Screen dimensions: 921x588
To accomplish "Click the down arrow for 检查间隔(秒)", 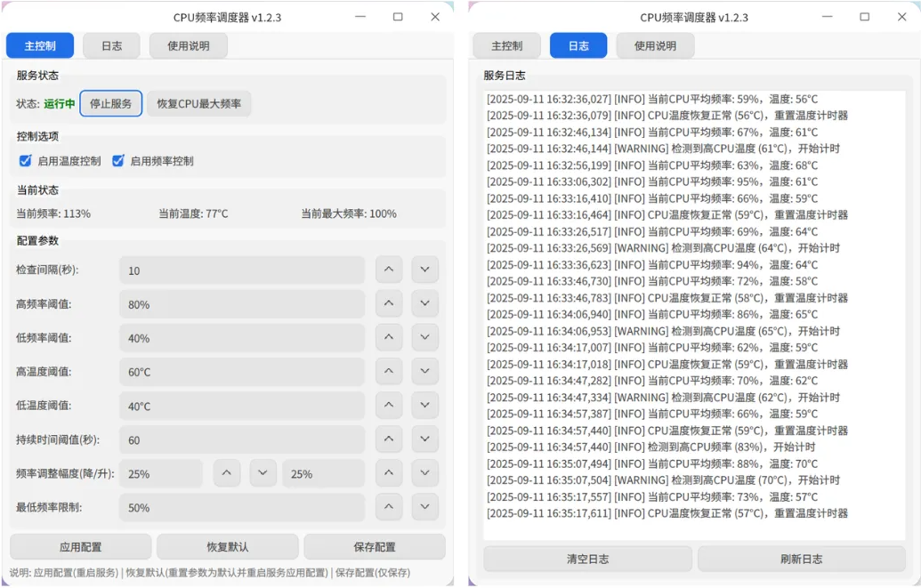I will [424, 270].
